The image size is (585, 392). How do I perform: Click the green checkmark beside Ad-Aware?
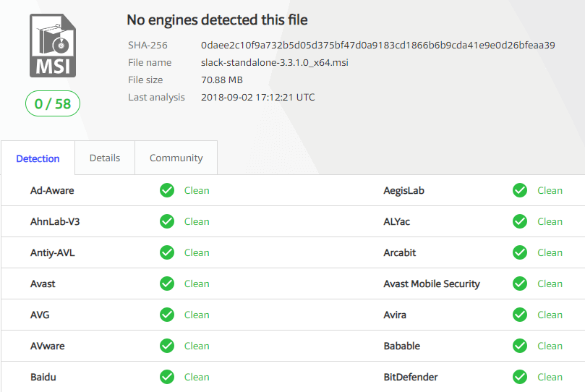(x=167, y=190)
